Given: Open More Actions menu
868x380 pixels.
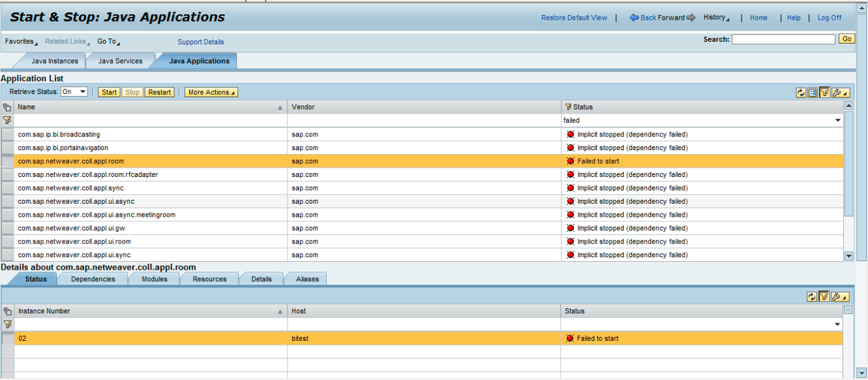Looking at the screenshot, I should point(211,92).
